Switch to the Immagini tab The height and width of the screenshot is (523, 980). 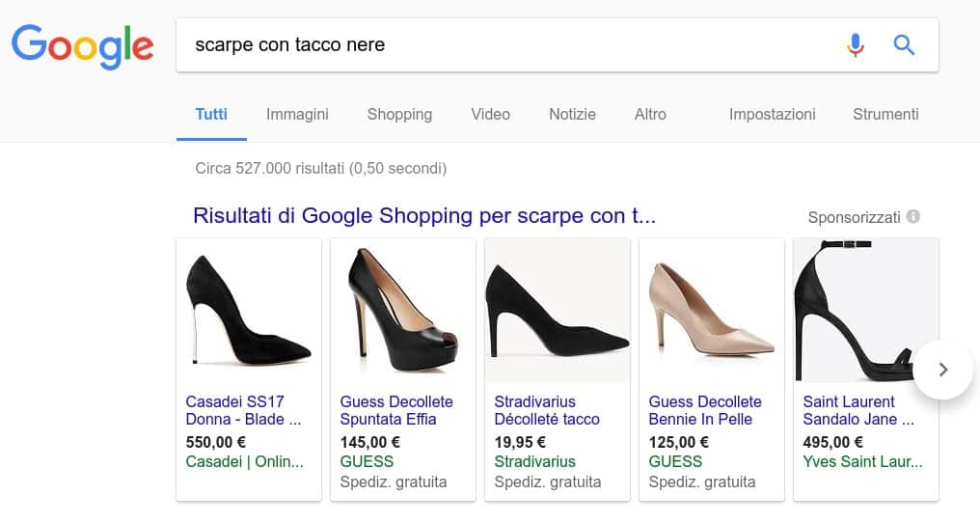click(x=297, y=115)
